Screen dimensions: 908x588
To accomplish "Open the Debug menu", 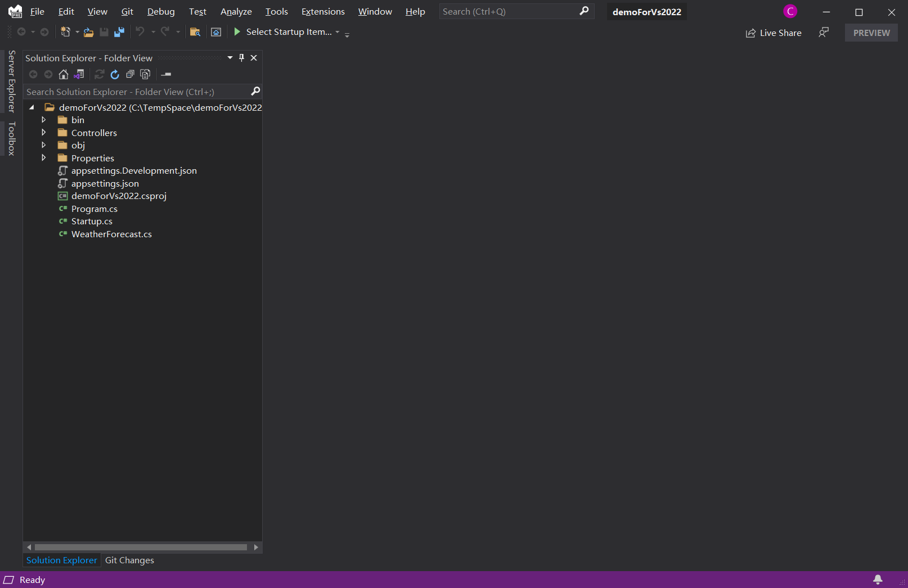I will [x=161, y=11].
